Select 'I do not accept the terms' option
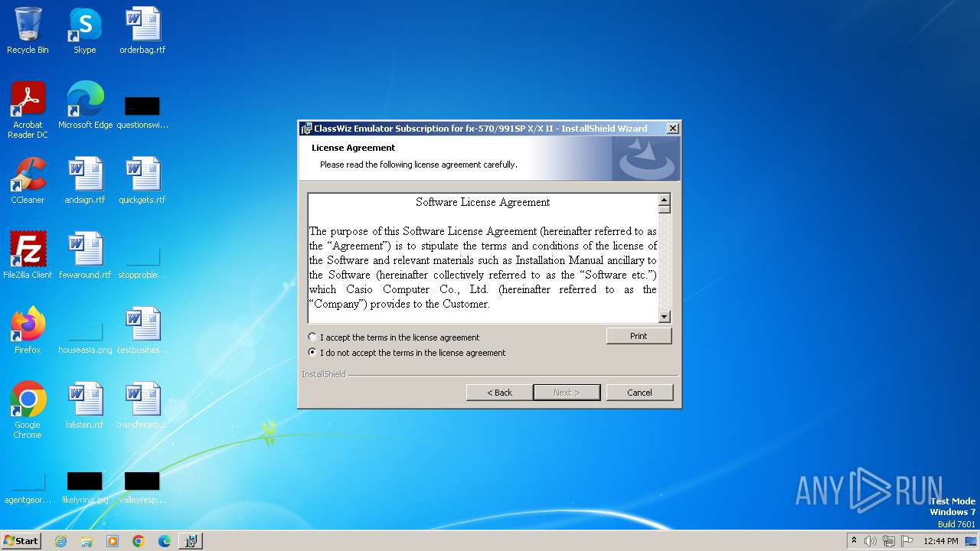980x551 pixels. (312, 353)
